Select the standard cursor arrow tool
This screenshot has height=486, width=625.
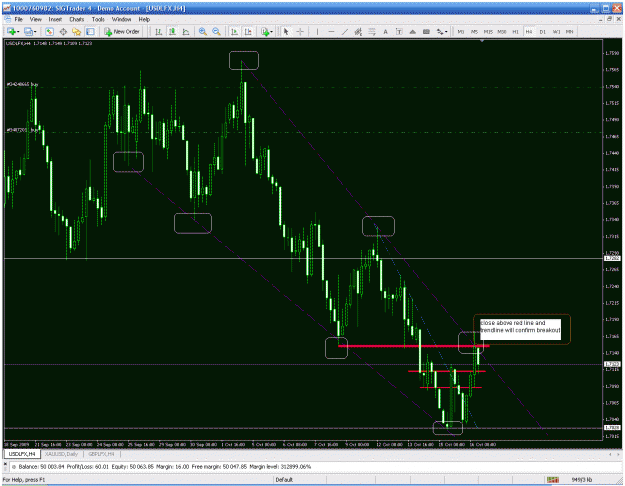coord(286,31)
